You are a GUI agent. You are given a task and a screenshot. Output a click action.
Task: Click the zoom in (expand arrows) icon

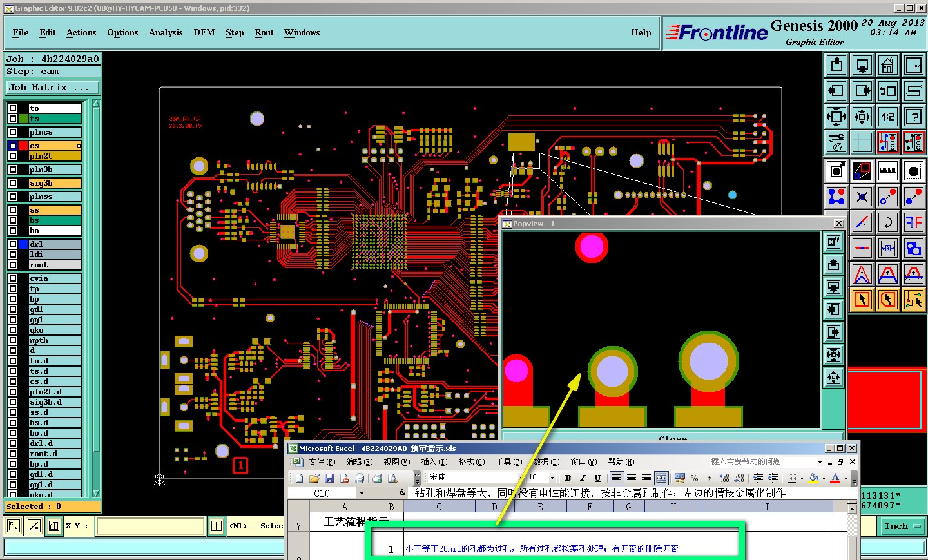pos(836,117)
